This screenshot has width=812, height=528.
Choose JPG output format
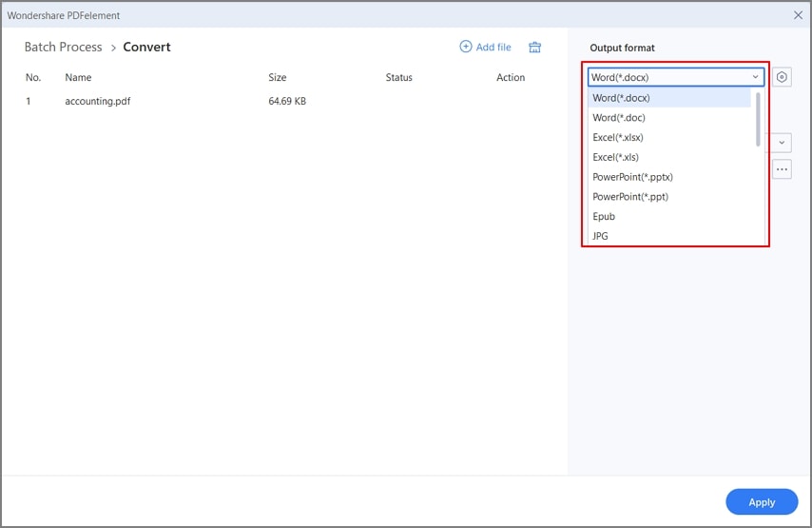click(x=669, y=236)
